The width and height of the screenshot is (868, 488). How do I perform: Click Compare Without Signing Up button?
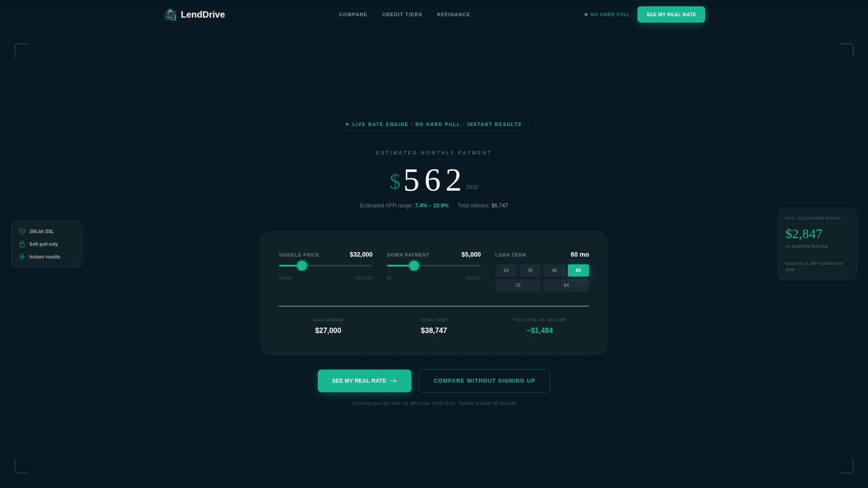[x=484, y=381]
